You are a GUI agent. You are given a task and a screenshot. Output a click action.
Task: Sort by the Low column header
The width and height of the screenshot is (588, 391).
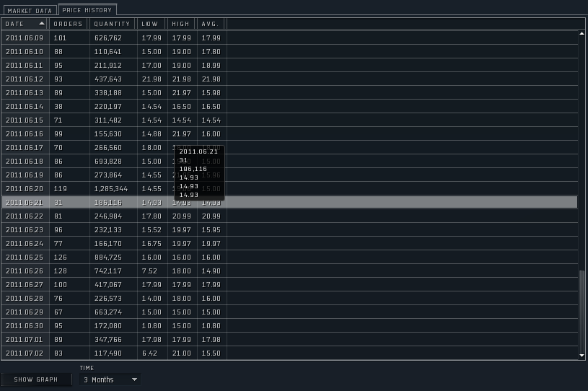152,24
